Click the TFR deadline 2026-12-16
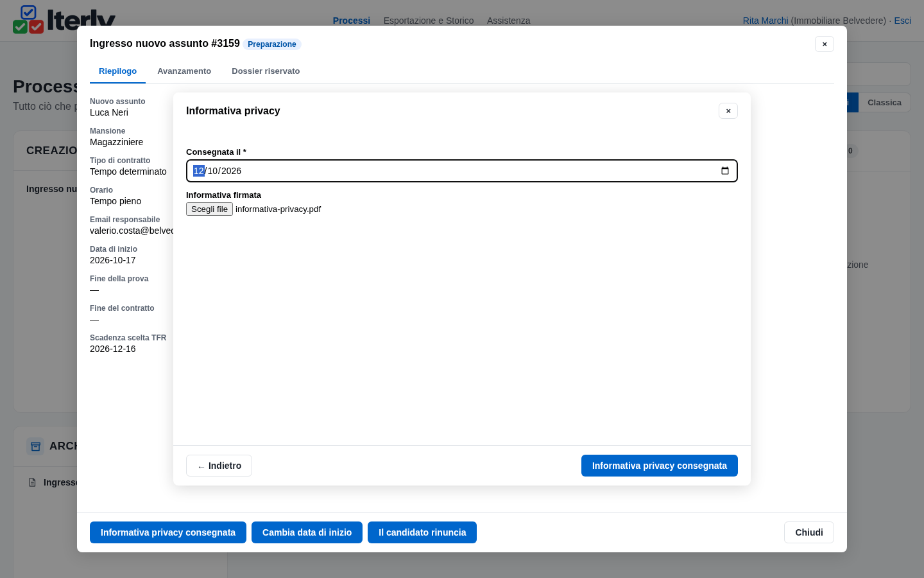Viewport: 924px width, 578px height. (113, 349)
